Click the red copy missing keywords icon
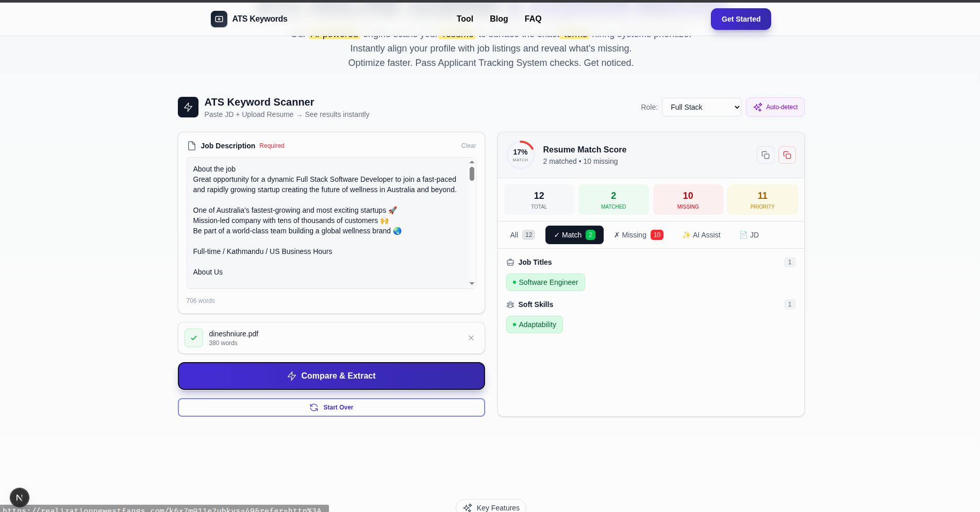 pyautogui.click(x=787, y=155)
